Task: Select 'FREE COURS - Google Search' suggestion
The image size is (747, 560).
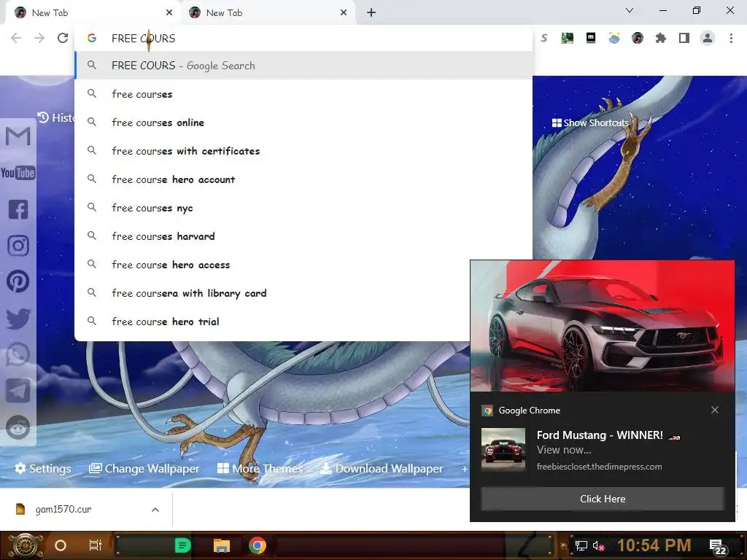Action: 303,65
